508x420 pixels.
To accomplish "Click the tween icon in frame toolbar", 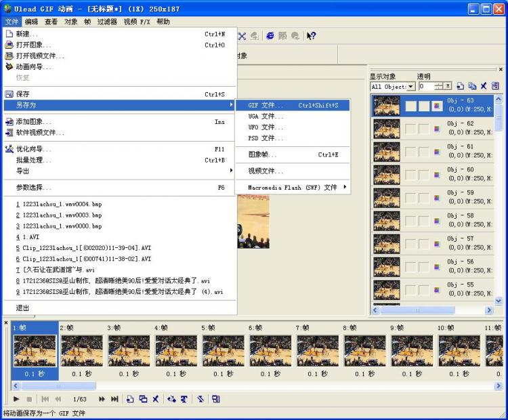I will (x=171, y=399).
